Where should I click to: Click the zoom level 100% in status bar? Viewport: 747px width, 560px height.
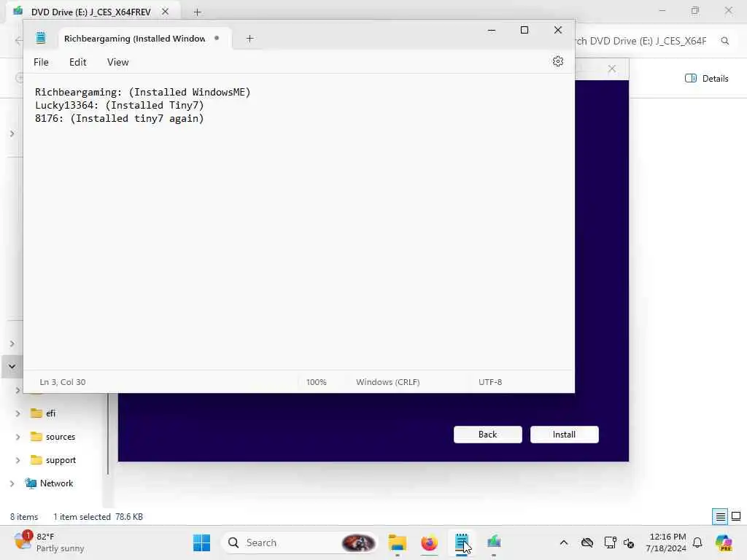coord(317,382)
